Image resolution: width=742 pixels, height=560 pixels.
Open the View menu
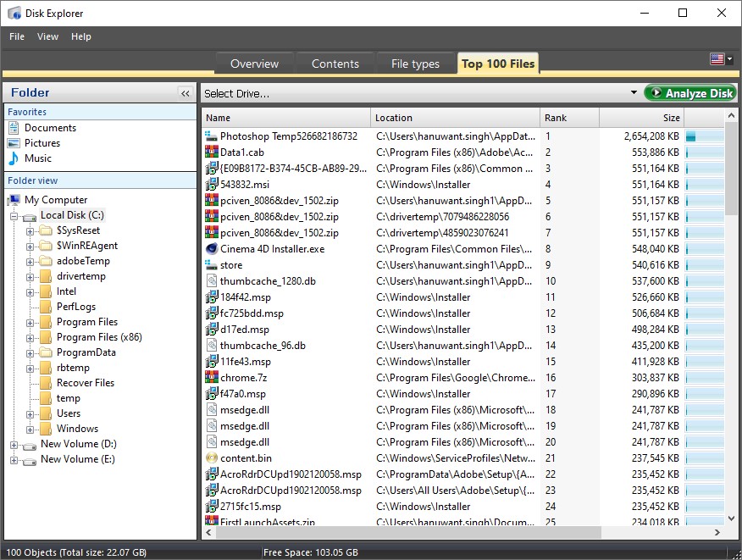(x=47, y=36)
